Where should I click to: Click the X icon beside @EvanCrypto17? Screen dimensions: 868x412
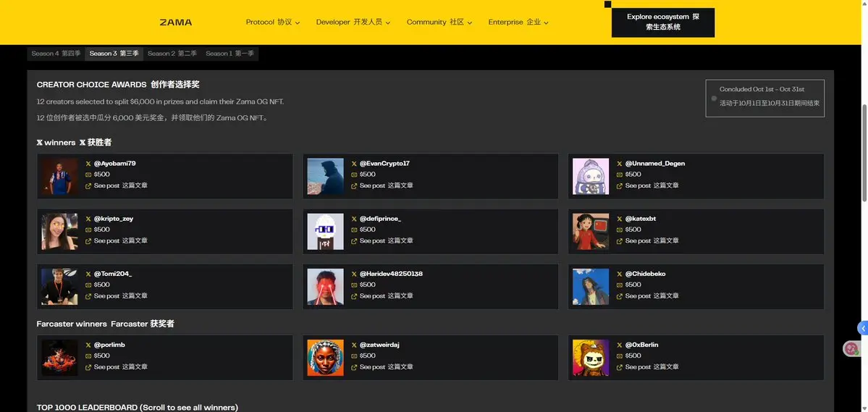click(x=354, y=164)
